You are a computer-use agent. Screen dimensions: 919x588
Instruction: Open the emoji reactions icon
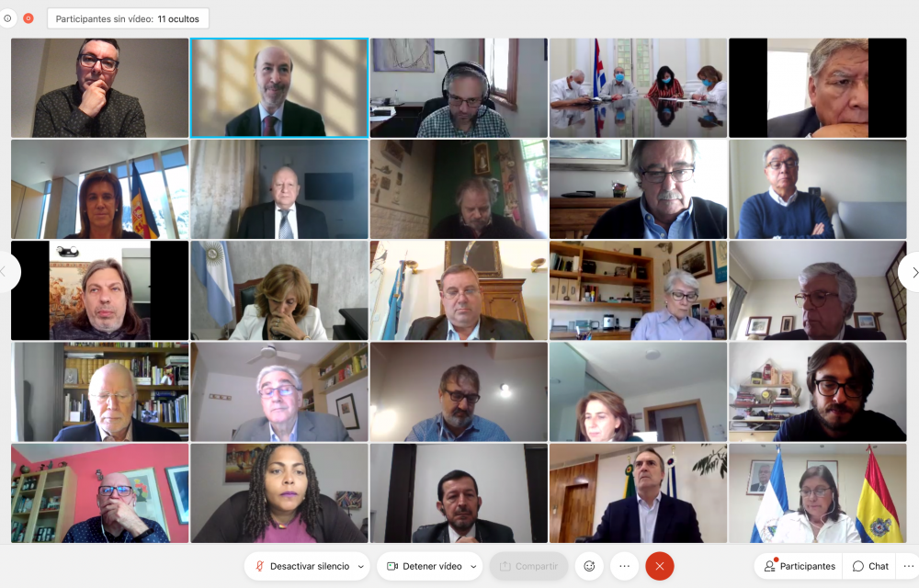coord(589,566)
